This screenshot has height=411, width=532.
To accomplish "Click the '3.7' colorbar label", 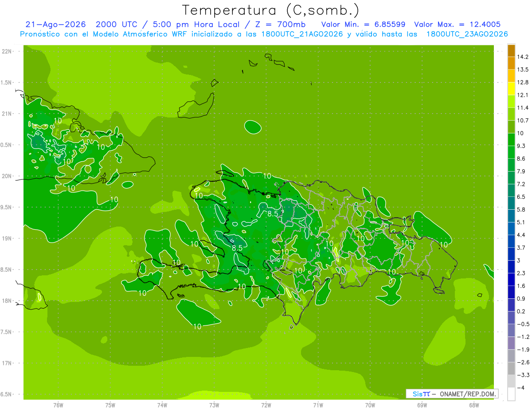I will tap(521, 248).
